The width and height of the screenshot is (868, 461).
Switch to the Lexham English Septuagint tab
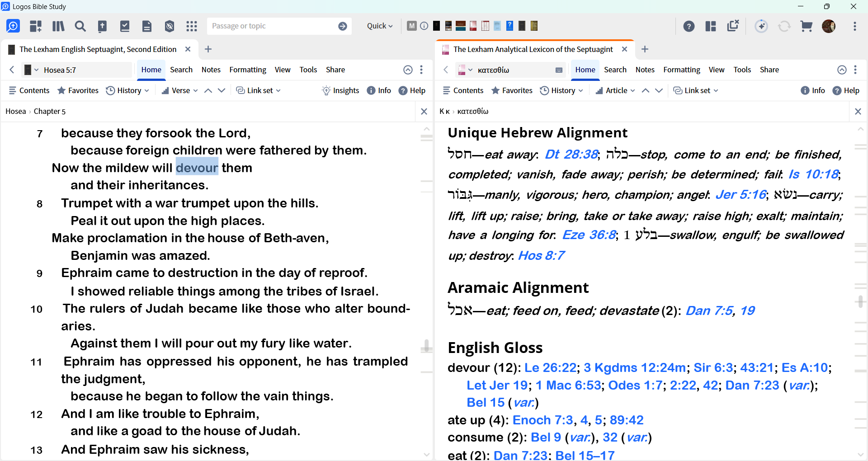point(98,49)
